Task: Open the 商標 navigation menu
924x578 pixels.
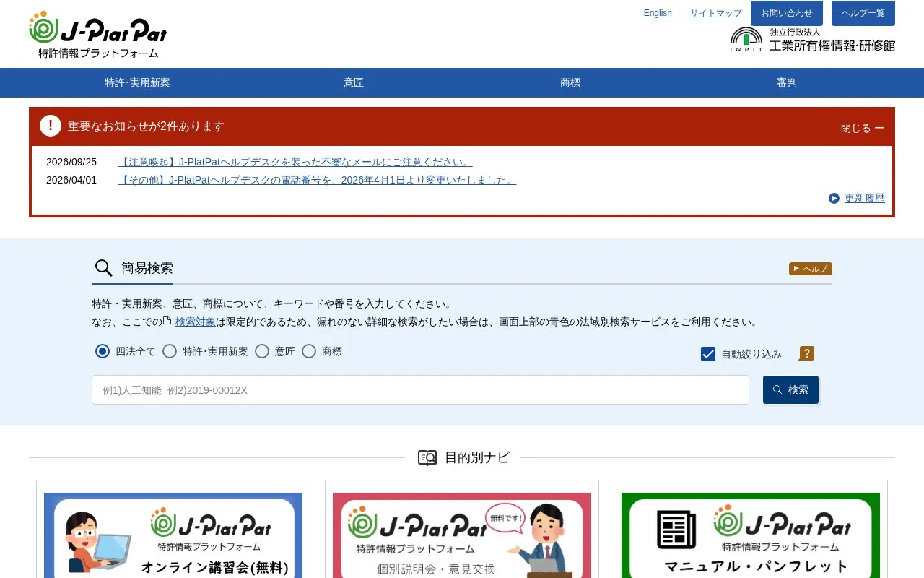Action: 570,82
